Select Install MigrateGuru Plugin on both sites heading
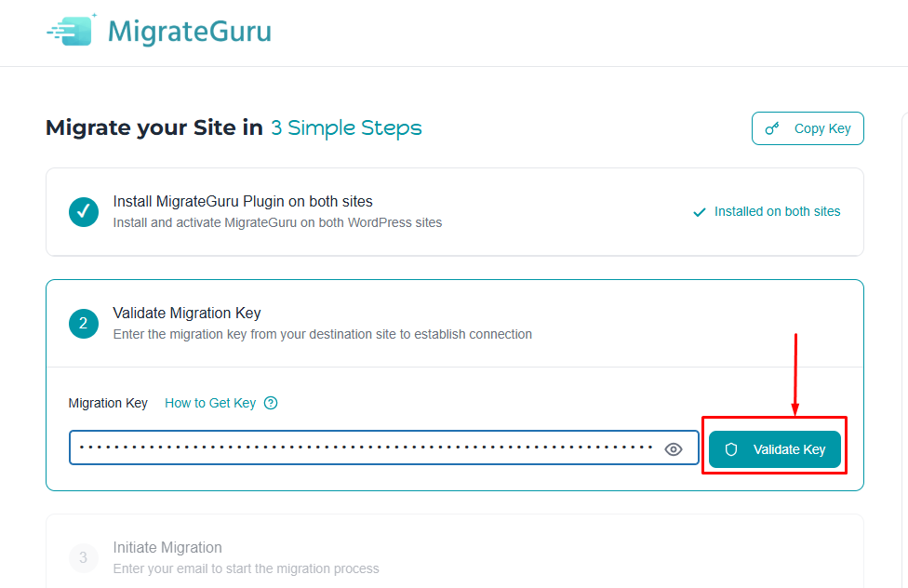The image size is (908, 588). pyautogui.click(x=243, y=202)
